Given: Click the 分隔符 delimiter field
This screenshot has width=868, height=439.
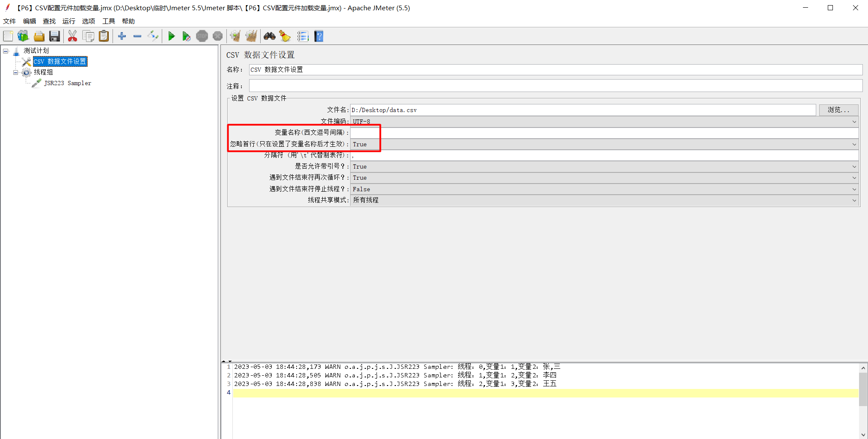Looking at the screenshot, I should coord(605,155).
